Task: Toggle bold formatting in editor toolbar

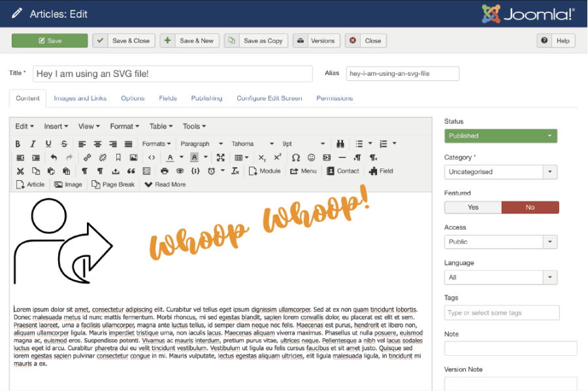Action: 18,144
